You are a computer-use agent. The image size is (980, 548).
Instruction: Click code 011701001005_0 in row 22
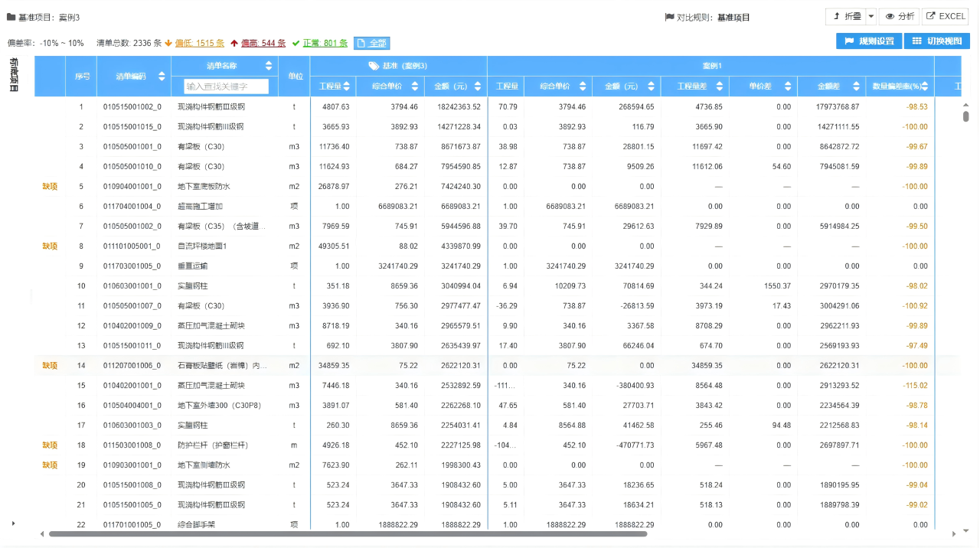tap(132, 525)
